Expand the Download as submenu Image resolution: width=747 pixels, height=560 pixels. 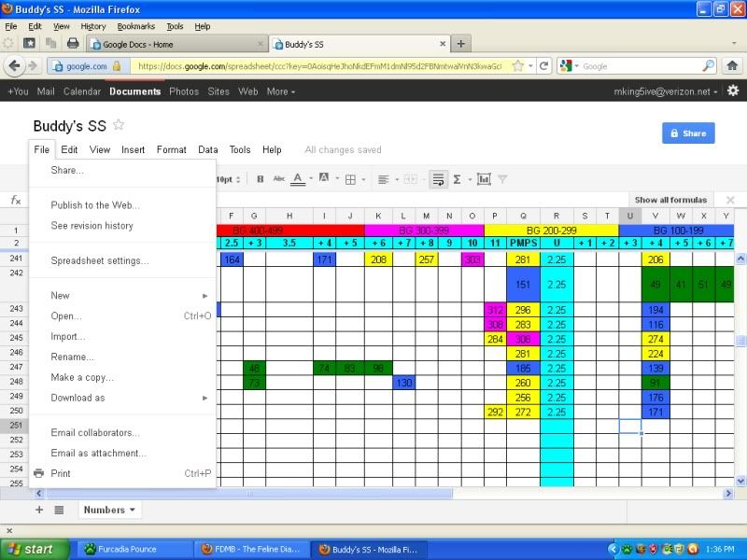click(123, 398)
